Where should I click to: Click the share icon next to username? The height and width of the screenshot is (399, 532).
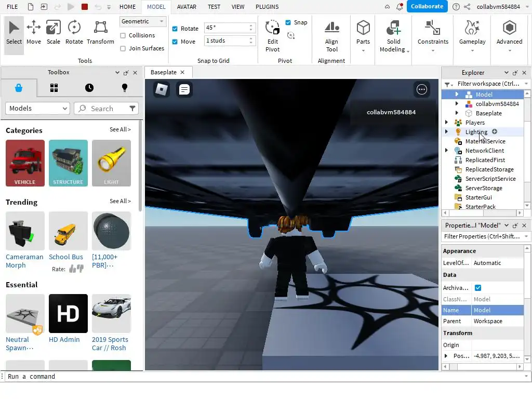point(467,6)
